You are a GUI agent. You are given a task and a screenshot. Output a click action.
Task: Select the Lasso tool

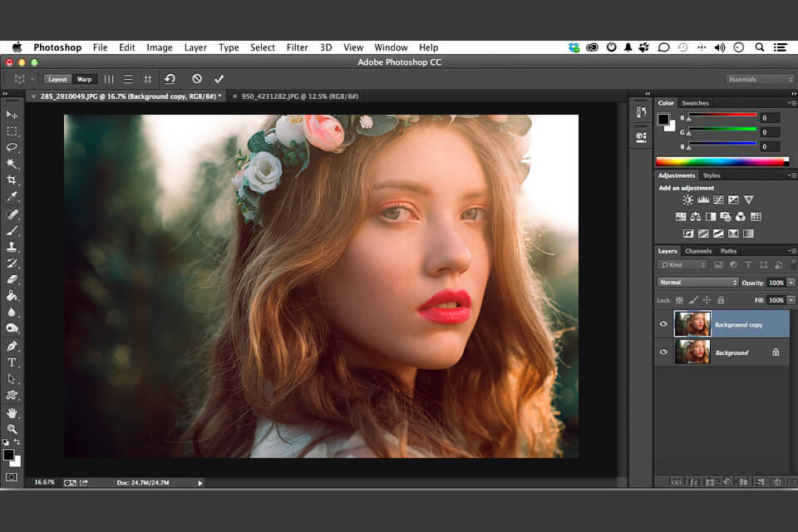[12, 147]
